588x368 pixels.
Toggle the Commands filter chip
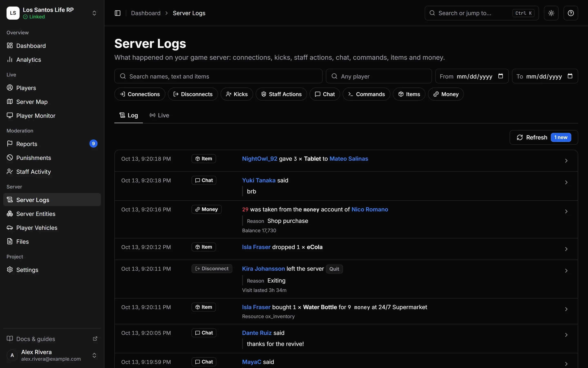tap(366, 94)
